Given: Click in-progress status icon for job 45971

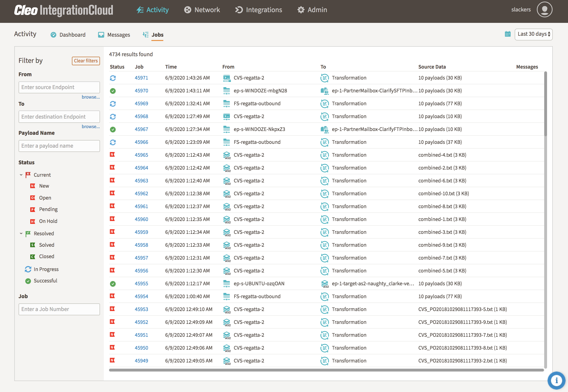Looking at the screenshot, I should tap(113, 78).
